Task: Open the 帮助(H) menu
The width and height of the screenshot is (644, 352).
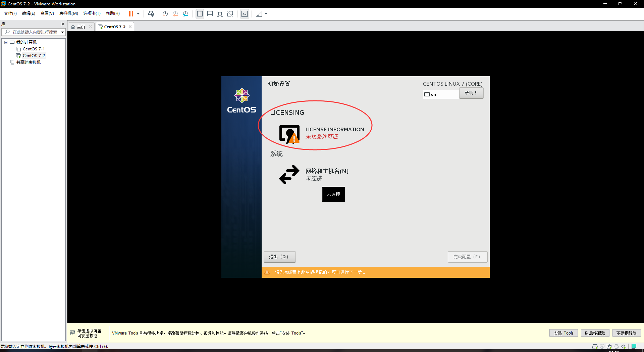Action: (x=113, y=13)
